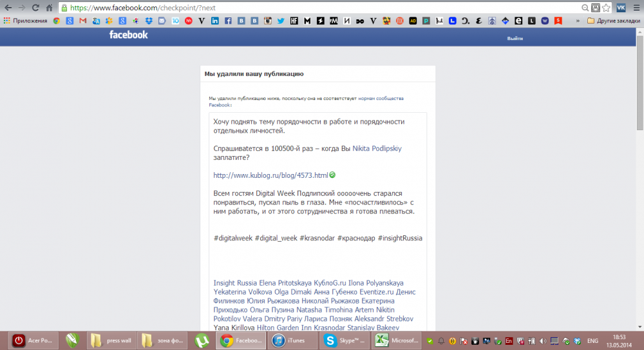This screenshot has width=644, height=350.
Task: Open Acer Power taskbar button
Action: point(32,340)
